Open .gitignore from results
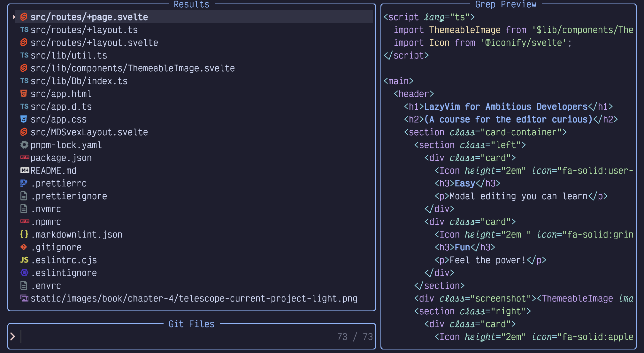The height and width of the screenshot is (353, 644). point(56,247)
